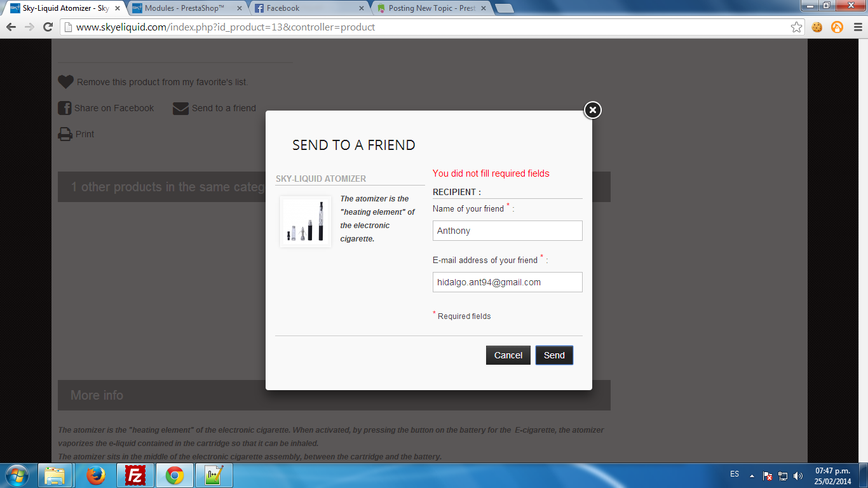Click the orange avast extension icon
Screen dimensions: 868x488
(837, 27)
